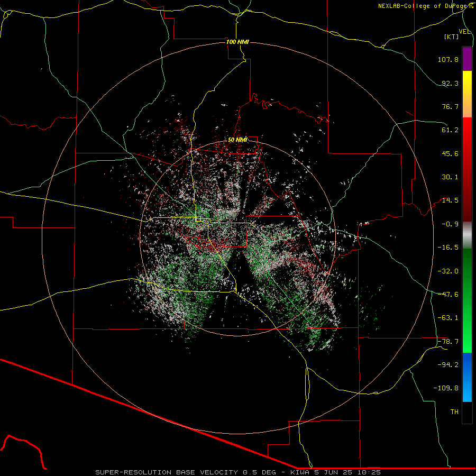Click the KIWA 5 JUN 25 10:25 timestamp

[335, 472]
